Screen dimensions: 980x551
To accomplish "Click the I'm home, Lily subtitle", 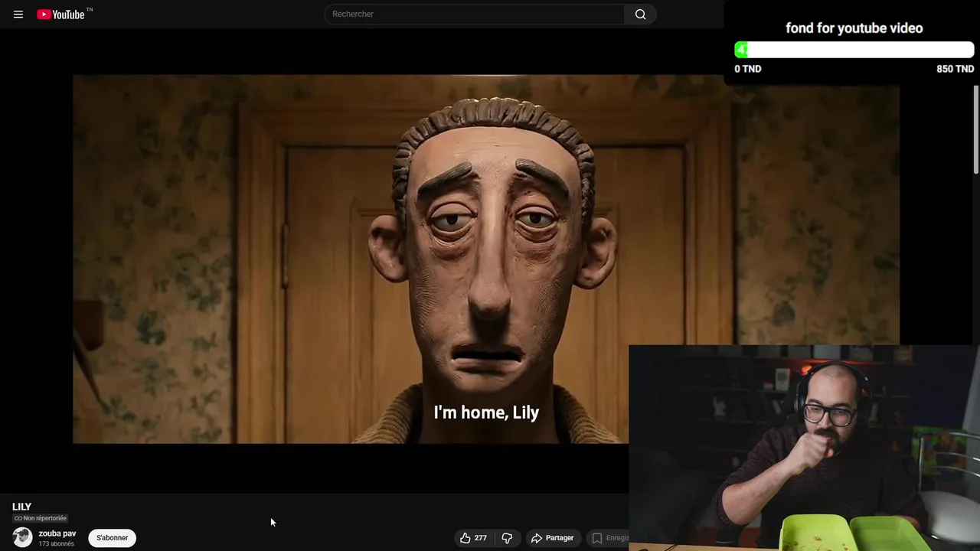I will pyautogui.click(x=486, y=412).
